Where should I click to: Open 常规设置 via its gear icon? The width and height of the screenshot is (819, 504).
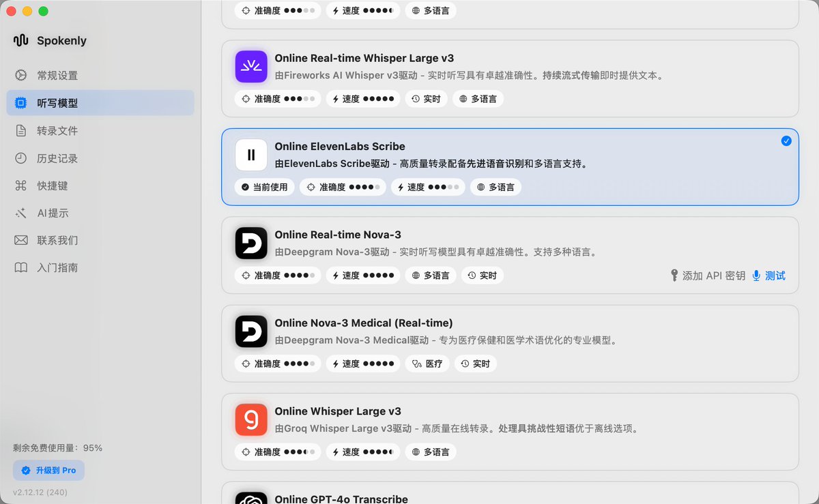(21, 76)
